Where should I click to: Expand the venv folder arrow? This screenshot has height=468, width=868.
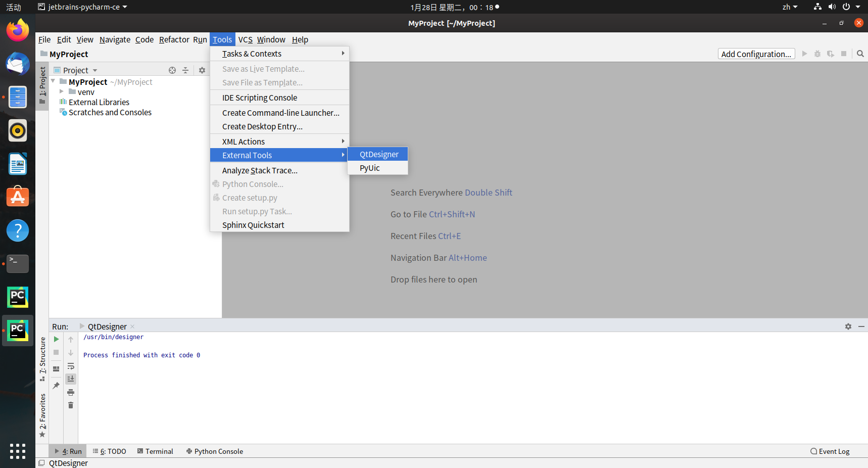[62, 91]
